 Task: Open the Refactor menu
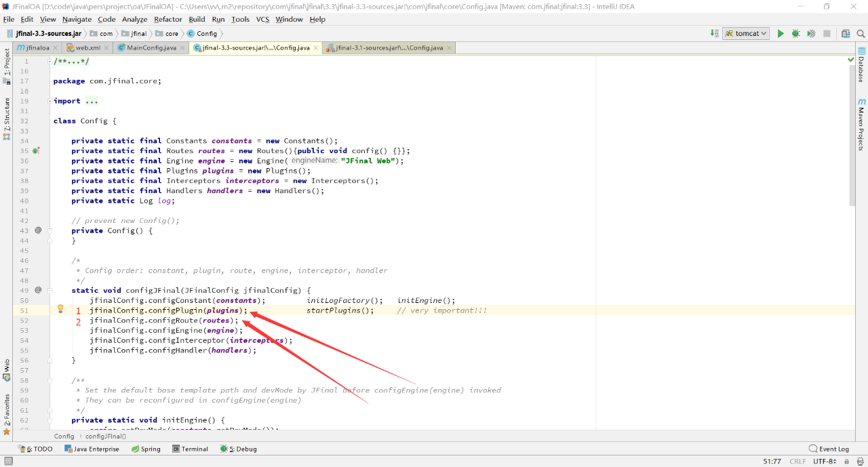click(x=167, y=19)
